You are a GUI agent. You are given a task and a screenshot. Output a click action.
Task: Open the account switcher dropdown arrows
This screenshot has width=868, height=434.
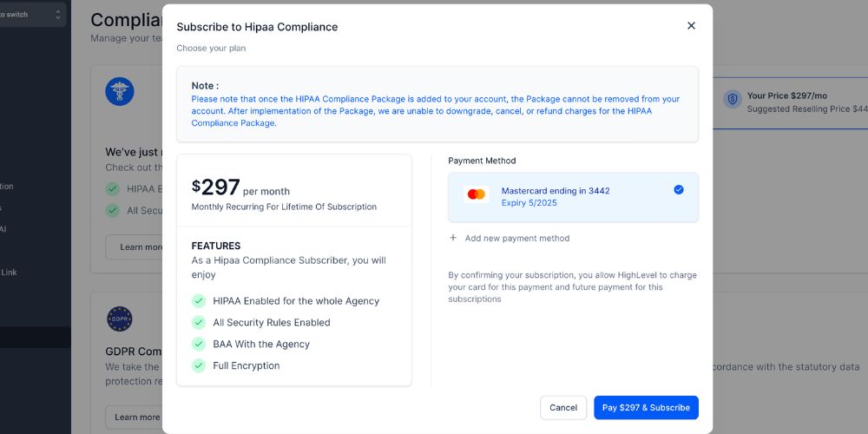[x=58, y=15]
